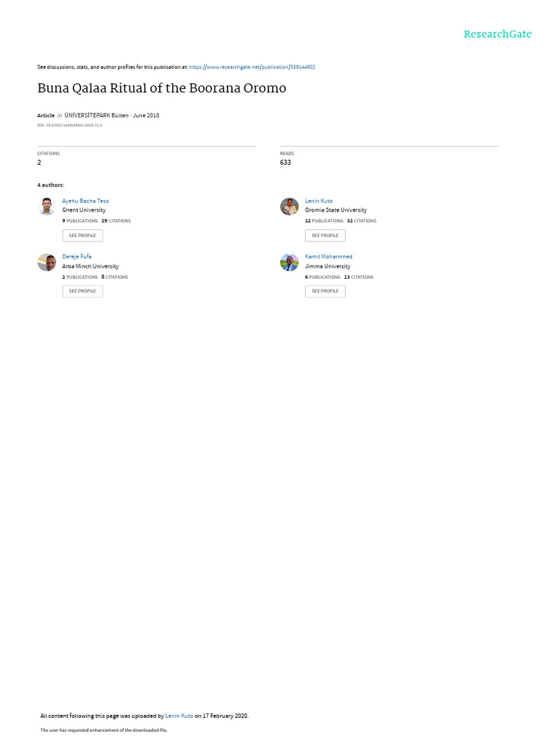The width and height of the screenshot is (560, 747).
Task: Click Lenin Kuto's profile photo
Action: pos(289,206)
